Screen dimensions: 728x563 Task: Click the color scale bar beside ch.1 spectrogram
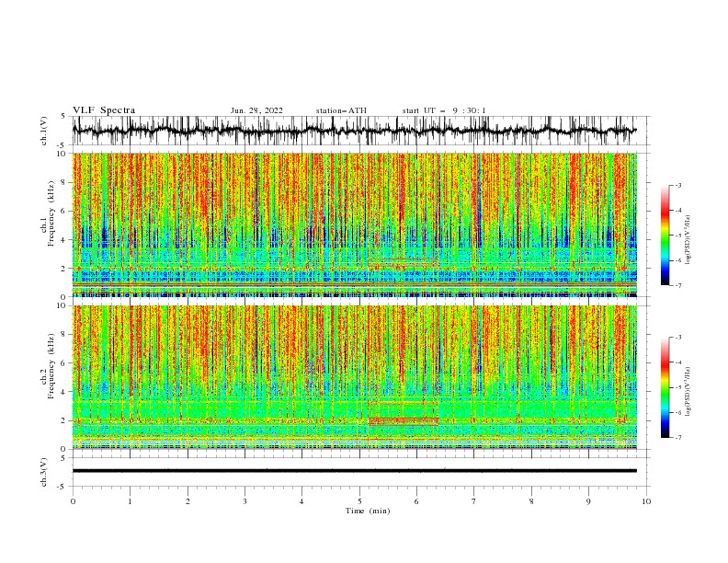(x=665, y=236)
